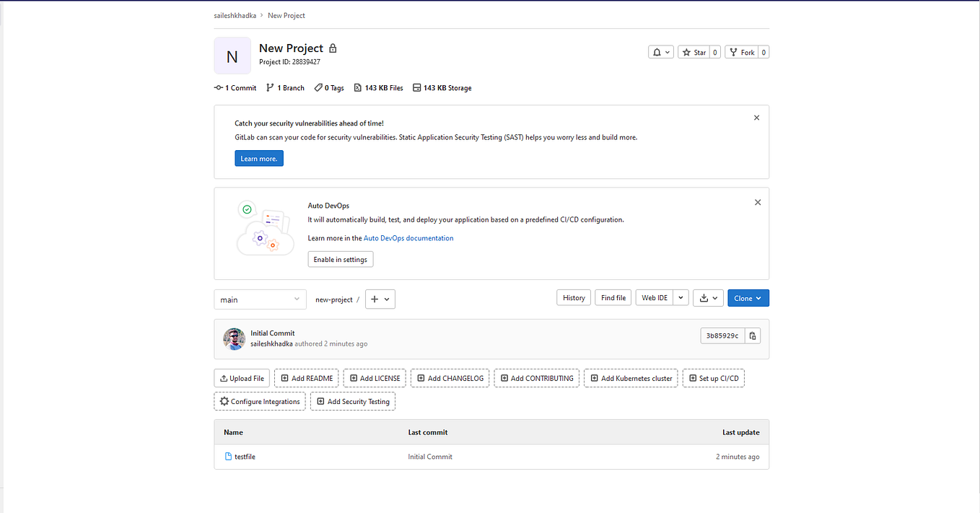Dismiss the Auto DevOps banner
The width and height of the screenshot is (980, 513).
pyautogui.click(x=757, y=202)
